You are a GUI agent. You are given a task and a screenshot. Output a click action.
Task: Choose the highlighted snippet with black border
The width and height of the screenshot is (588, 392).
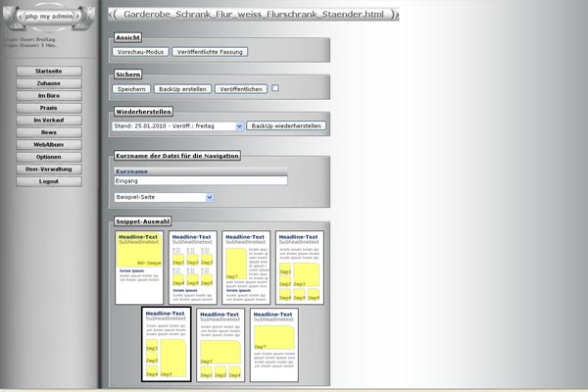pos(166,344)
